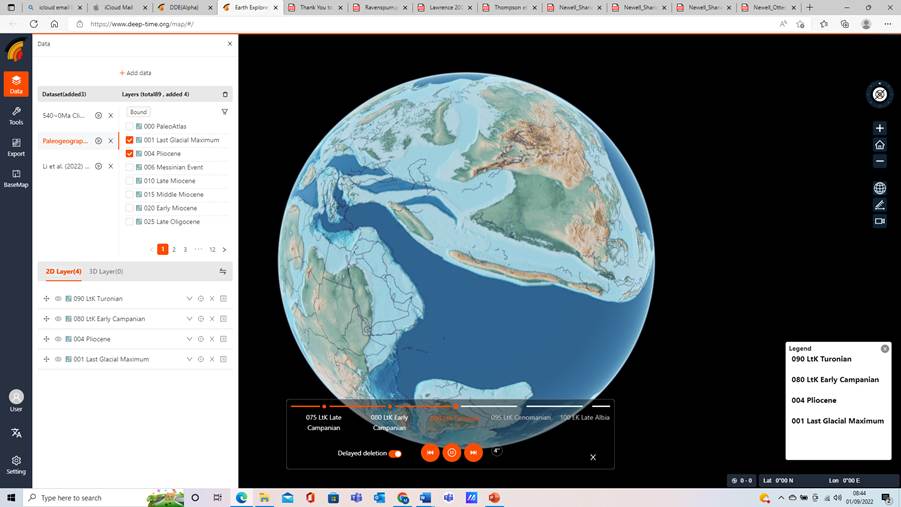Switch to the 3D Layer tab
This screenshot has height=507, width=901.
point(106,271)
